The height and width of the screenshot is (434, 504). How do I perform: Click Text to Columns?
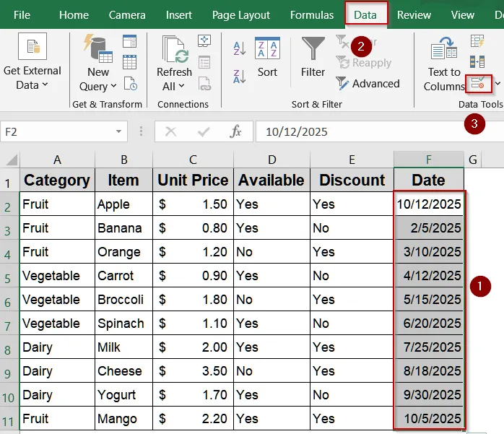click(x=444, y=64)
